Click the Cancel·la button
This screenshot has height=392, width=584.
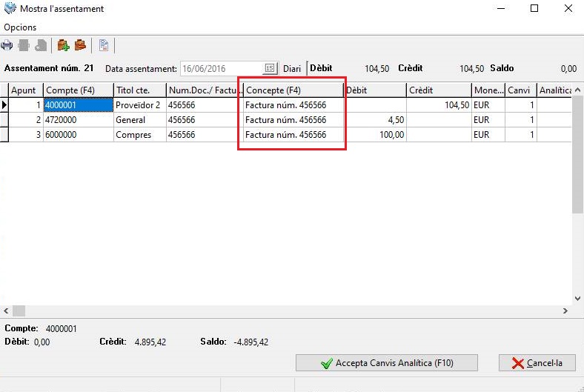click(x=537, y=362)
